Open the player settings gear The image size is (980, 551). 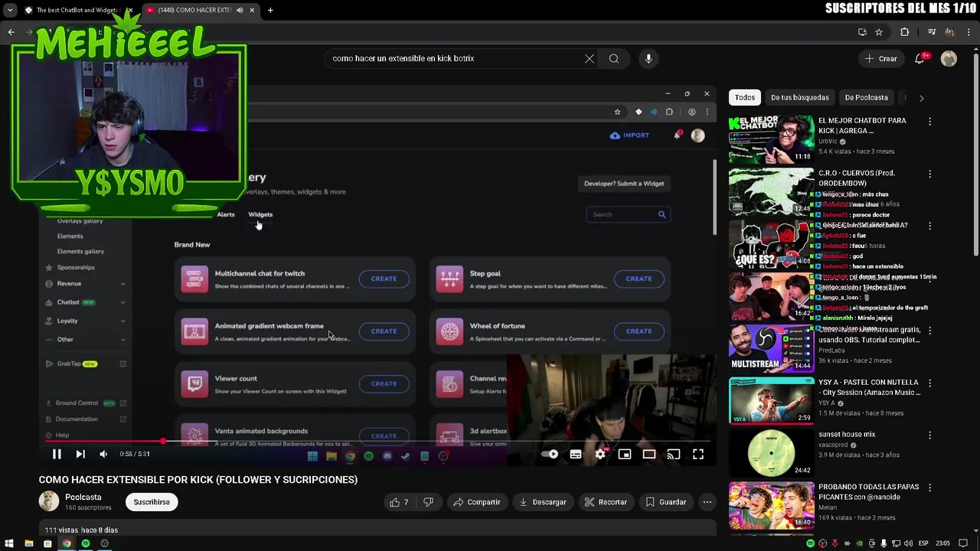tap(600, 454)
